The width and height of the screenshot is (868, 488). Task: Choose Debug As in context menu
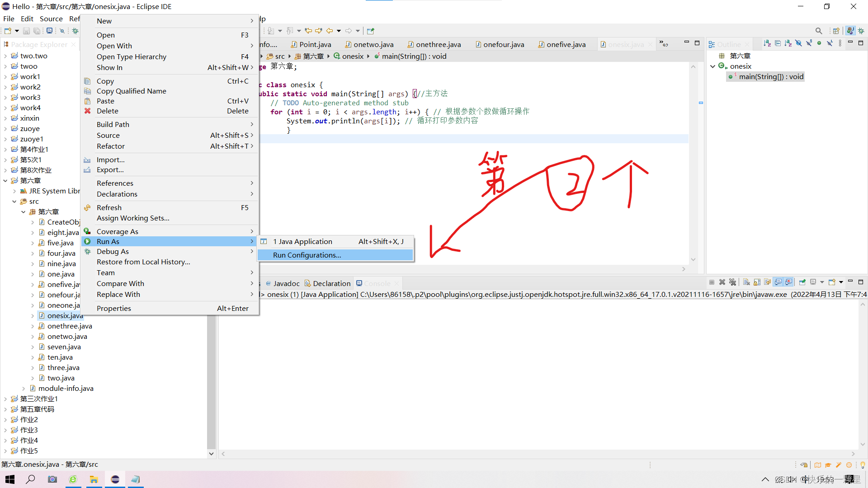[169, 252]
